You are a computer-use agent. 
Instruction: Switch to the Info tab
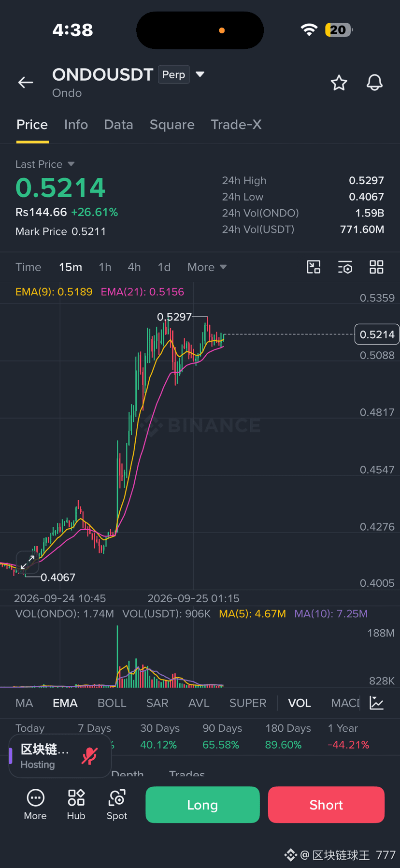click(76, 125)
